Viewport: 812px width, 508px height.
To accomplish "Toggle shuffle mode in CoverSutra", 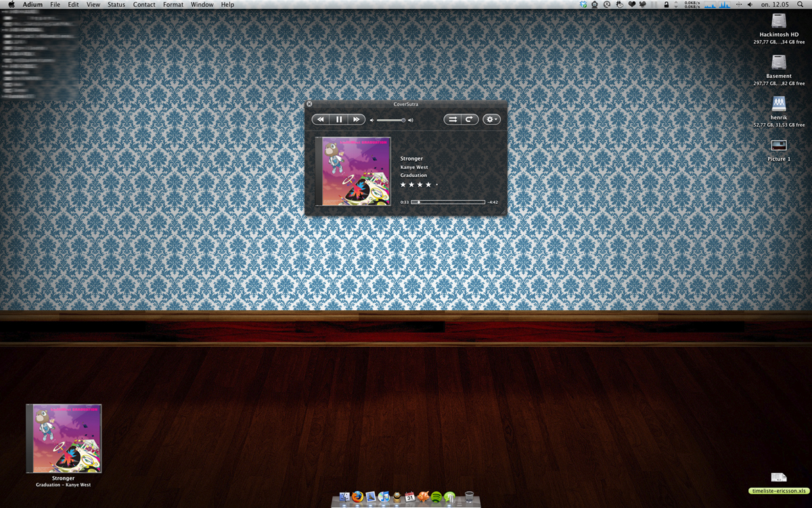I will (453, 119).
